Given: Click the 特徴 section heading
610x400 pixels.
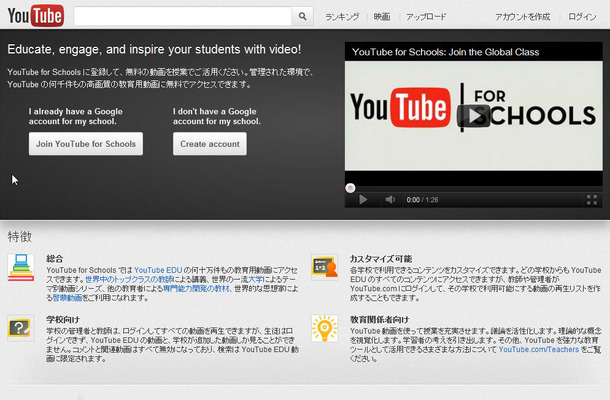Looking at the screenshot, I should [x=19, y=237].
